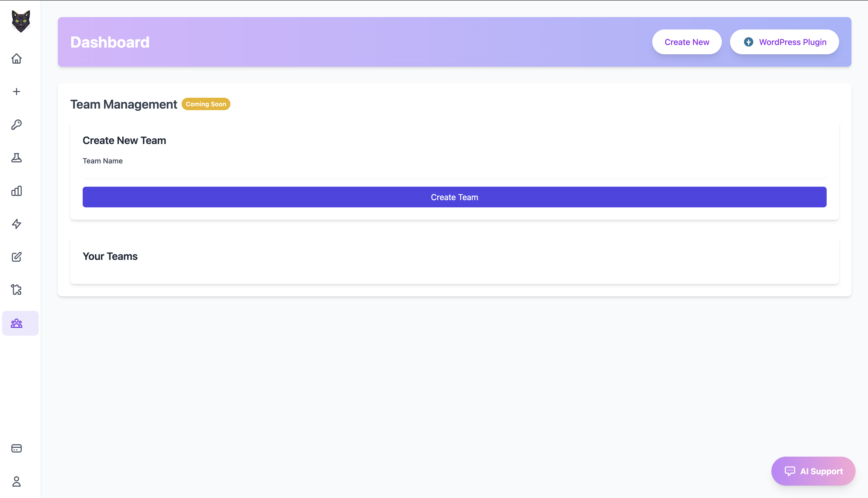The height and width of the screenshot is (498, 868).
Task: Open the bar chart analytics icon
Action: pyautogui.click(x=16, y=191)
